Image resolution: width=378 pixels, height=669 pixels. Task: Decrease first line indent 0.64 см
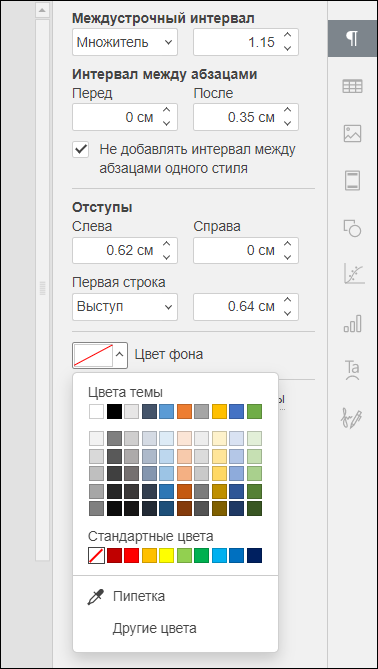click(x=288, y=313)
